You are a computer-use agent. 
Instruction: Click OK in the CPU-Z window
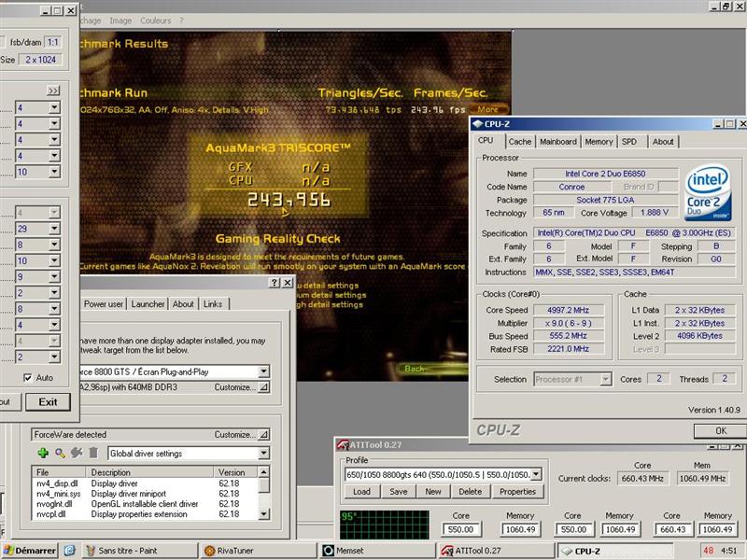point(721,430)
